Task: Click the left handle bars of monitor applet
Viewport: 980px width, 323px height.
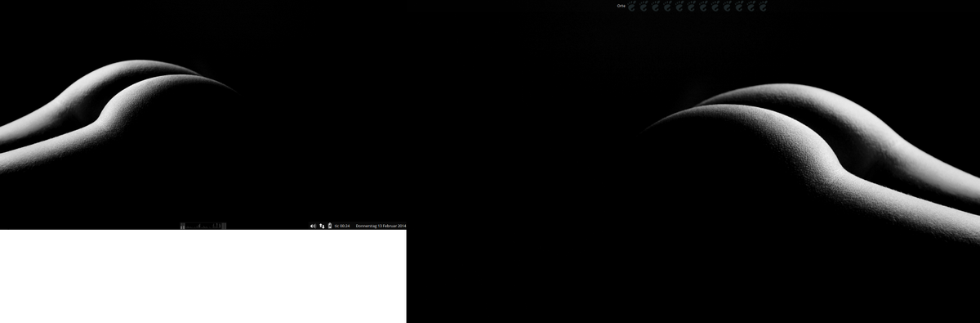Action: [183, 226]
